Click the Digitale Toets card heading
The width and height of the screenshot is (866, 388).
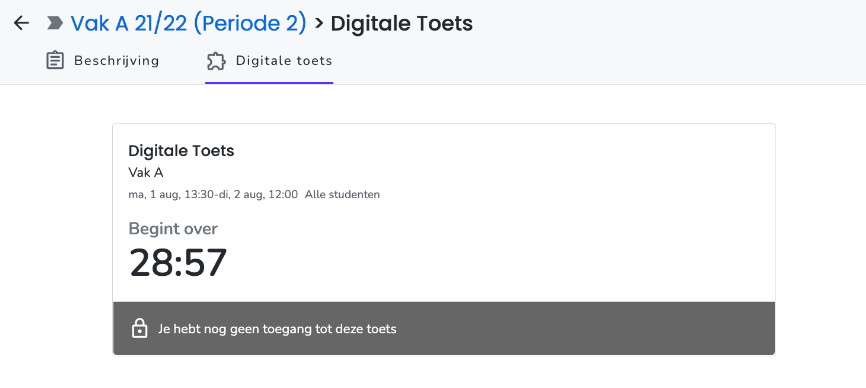point(181,151)
